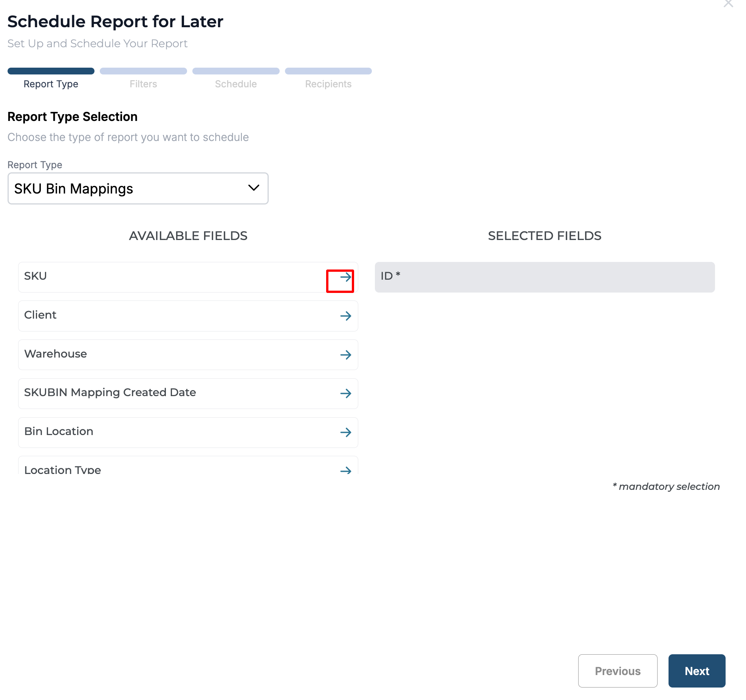Click the arrow to add SKU field
This screenshot has width=746, height=700.
click(x=345, y=277)
